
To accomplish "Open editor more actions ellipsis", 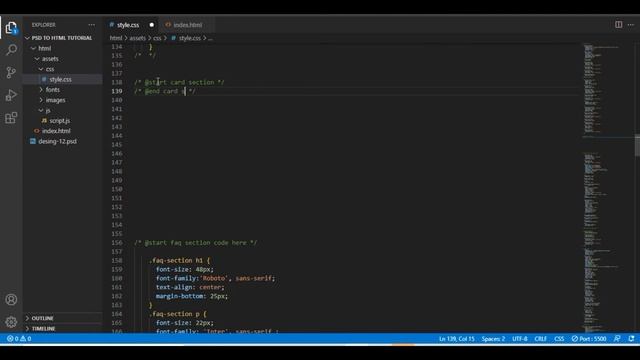I will pyautogui.click(x=631, y=25).
